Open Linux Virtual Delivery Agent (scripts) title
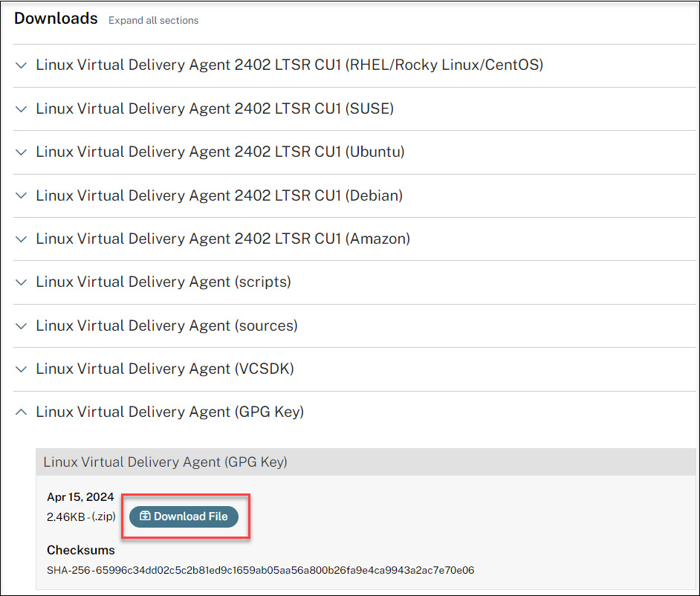 click(163, 282)
